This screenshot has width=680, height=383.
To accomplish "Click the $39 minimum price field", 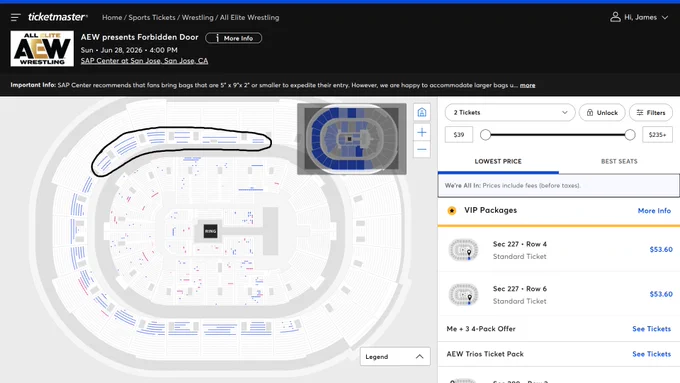I will [x=459, y=134].
